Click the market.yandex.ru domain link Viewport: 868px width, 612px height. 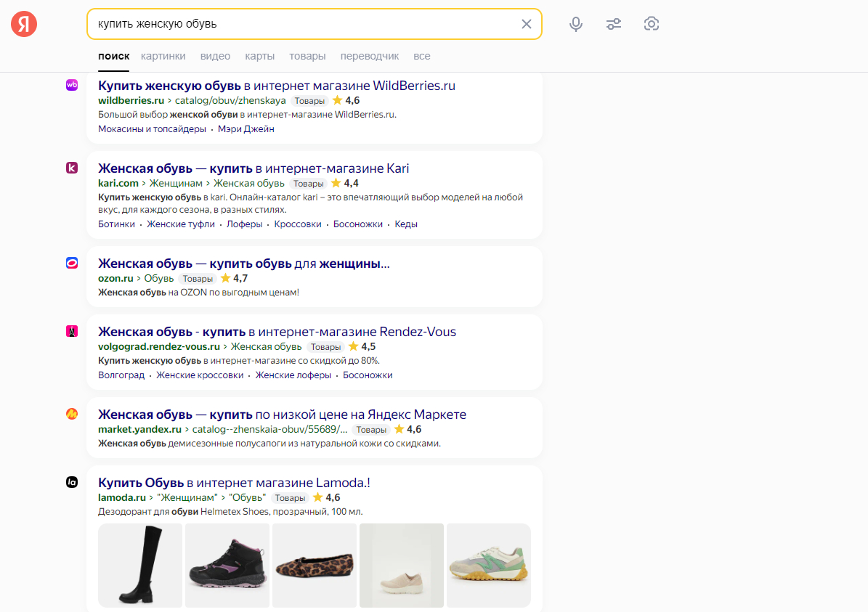[139, 429]
